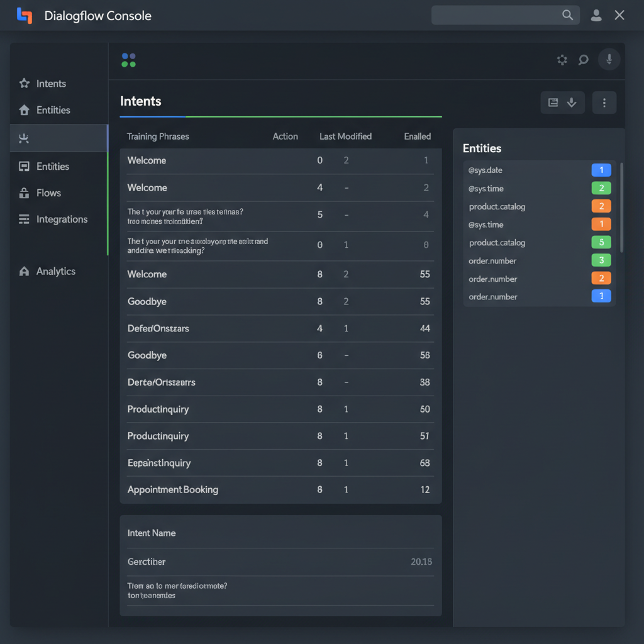Sort by Last Modified column header
The height and width of the screenshot is (644, 644).
click(345, 136)
